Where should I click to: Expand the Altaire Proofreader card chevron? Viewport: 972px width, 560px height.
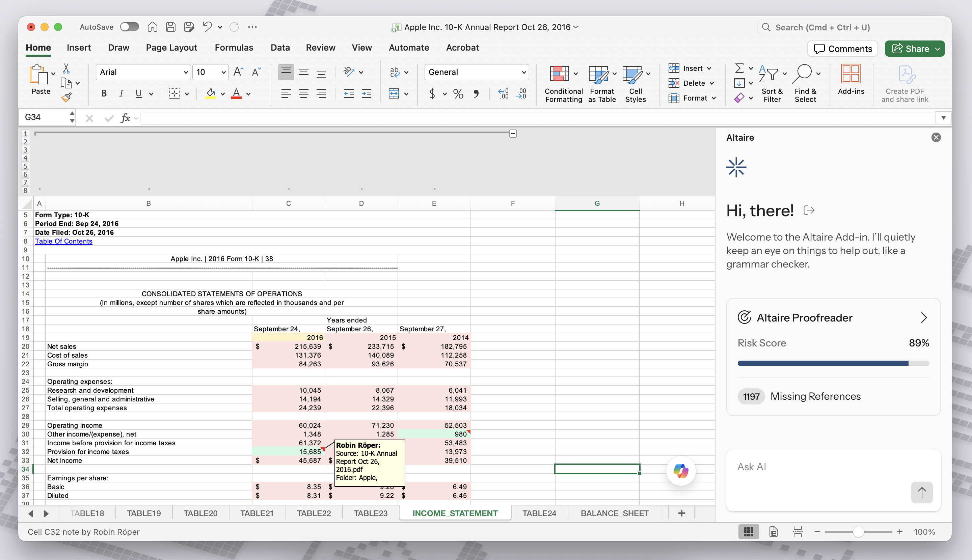923,317
